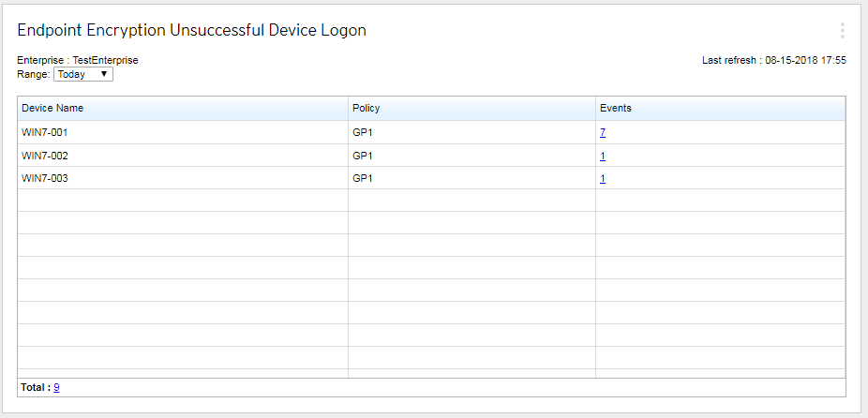The image size is (868, 418).
Task: Open the Total events link showing 9
Action: tap(56, 387)
